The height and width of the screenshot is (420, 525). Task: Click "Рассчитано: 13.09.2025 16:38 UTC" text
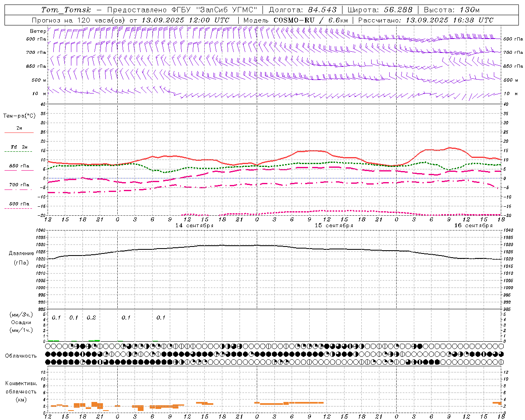pyautogui.click(x=426, y=20)
